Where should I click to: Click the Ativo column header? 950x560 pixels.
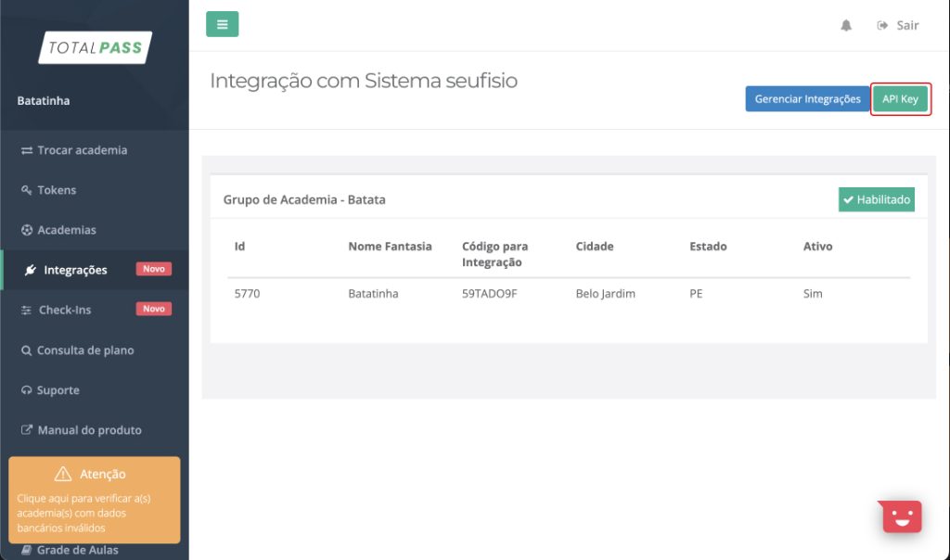pyautogui.click(x=817, y=247)
